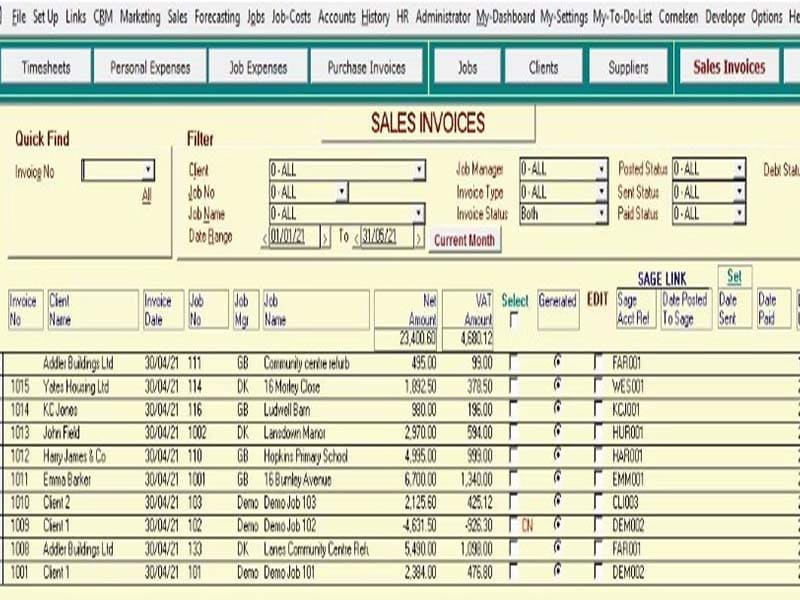The height and width of the screenshot is (600, 800).
Task: Click the All link under Invoice No
Action: [x=147, y=195]
